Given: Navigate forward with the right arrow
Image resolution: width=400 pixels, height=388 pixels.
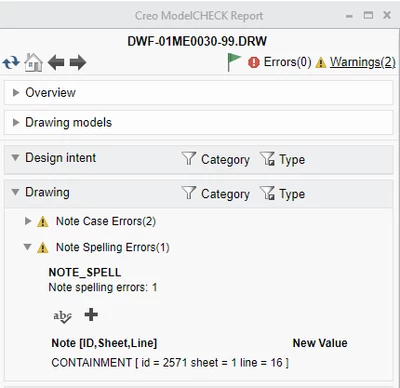Looking at the screenshot, I should [78, 62].
